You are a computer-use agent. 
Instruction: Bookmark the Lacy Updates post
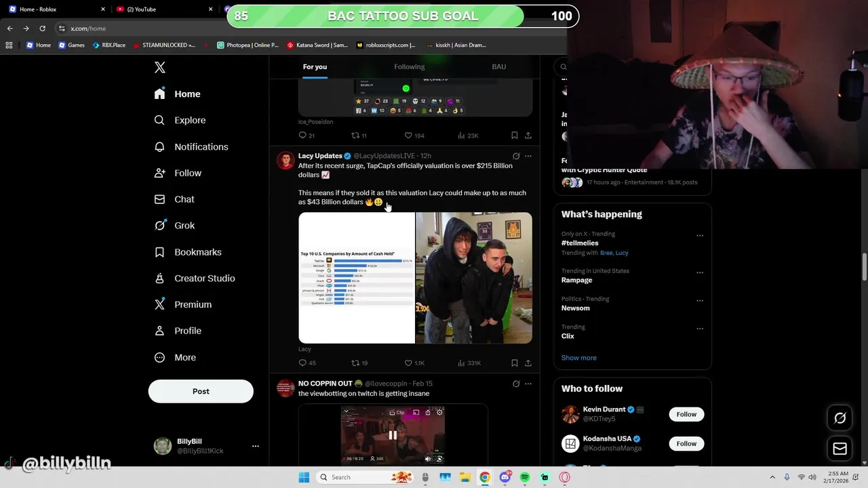[x=515, y=363]
